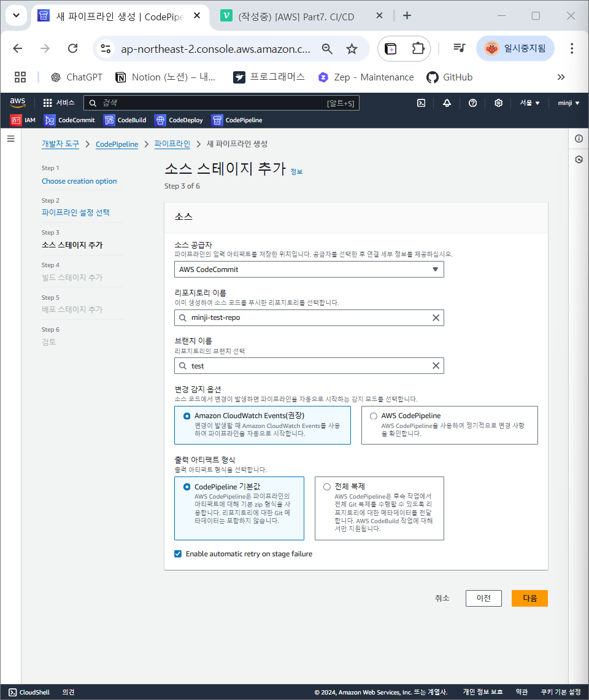The image size is (589, 700).
Task: Open browser apps grid in bookmarks bar
Action: [x=20, y=77]
